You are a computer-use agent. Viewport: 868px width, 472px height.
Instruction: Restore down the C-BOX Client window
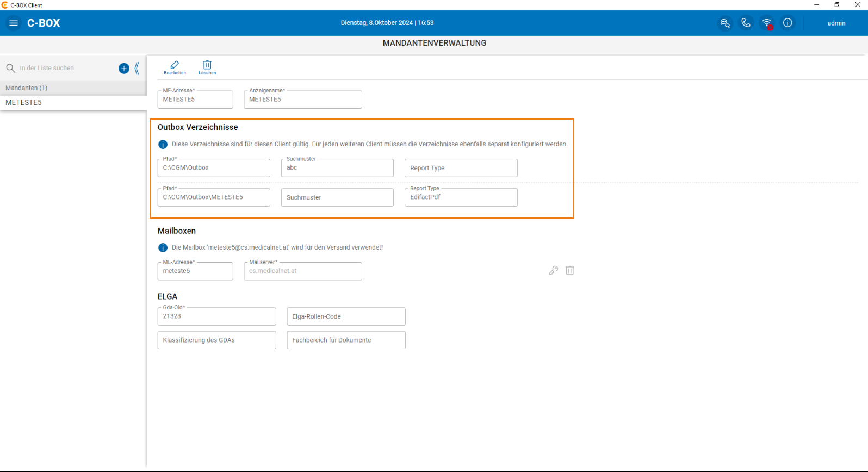click(837, 5)
